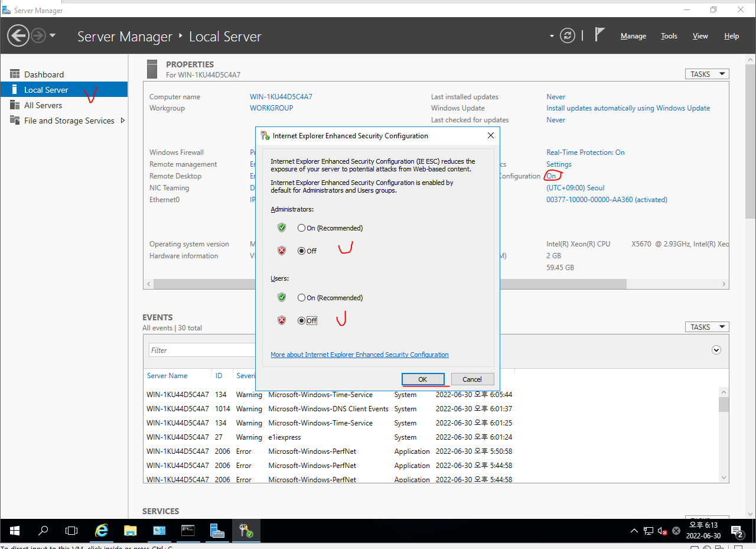756x549 pixels.
Task: Click Install updates automatically link
Action: pyautogui.click(x=628, y=108)
